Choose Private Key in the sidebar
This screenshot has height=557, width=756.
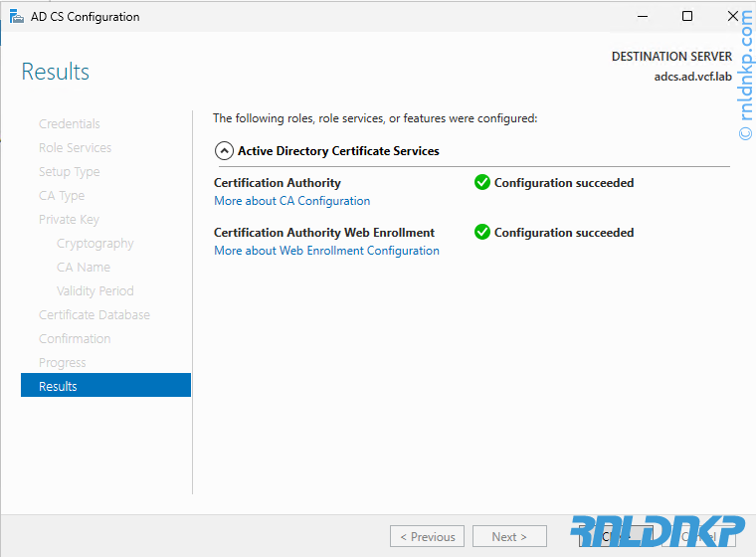[69, 220]
